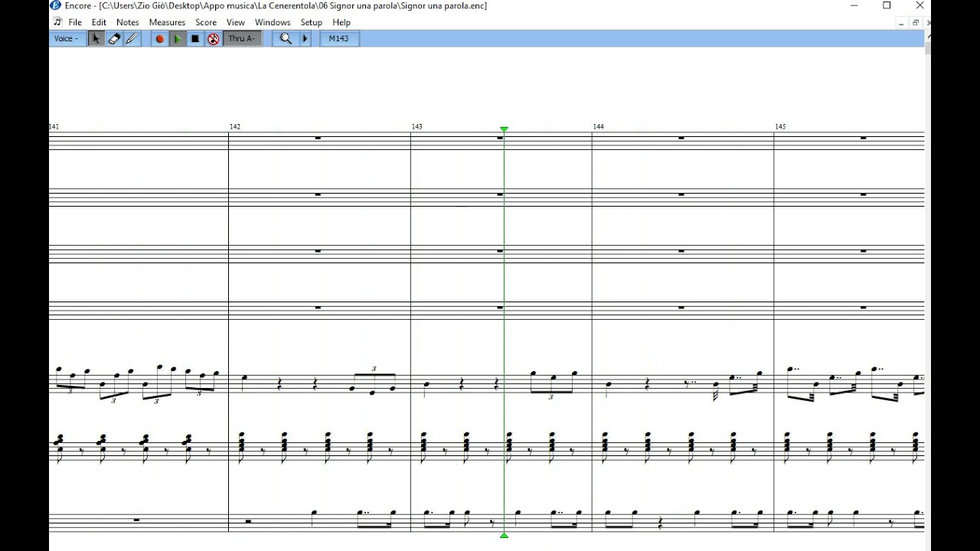Click measure number 142 above the top staff
980x551 pixels.
coord(235,126)
